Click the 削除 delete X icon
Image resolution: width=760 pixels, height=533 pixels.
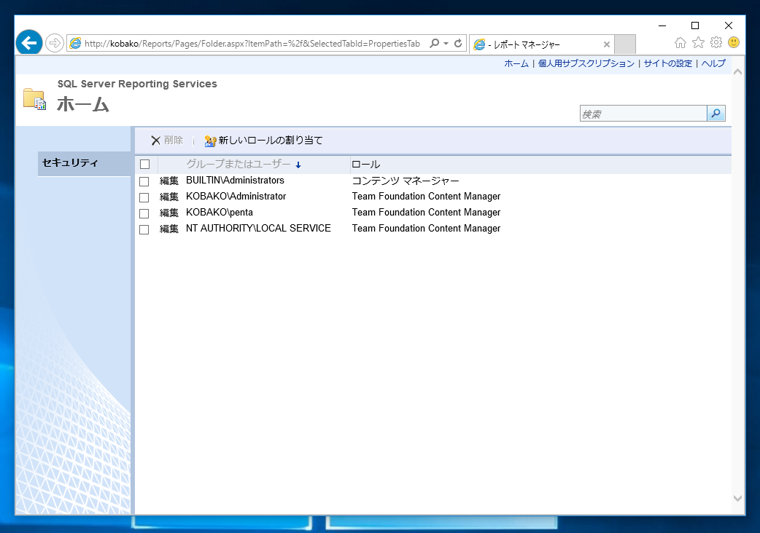[155, 141]
